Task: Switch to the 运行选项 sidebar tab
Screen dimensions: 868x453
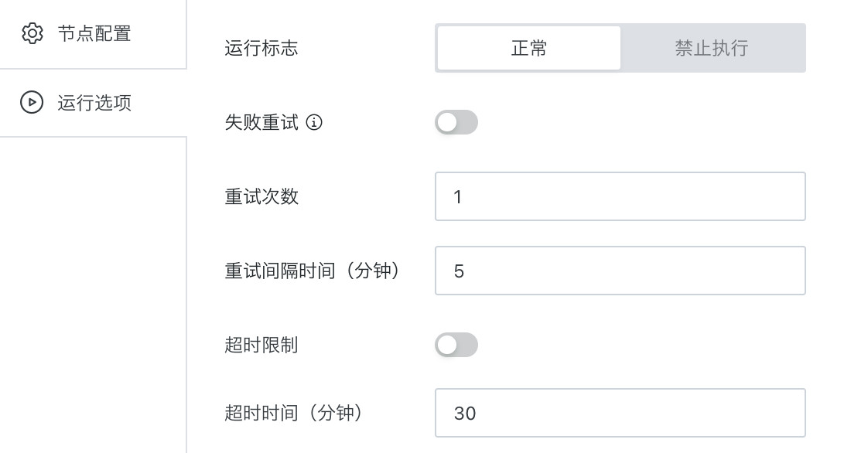Action: tap(93, 103)
